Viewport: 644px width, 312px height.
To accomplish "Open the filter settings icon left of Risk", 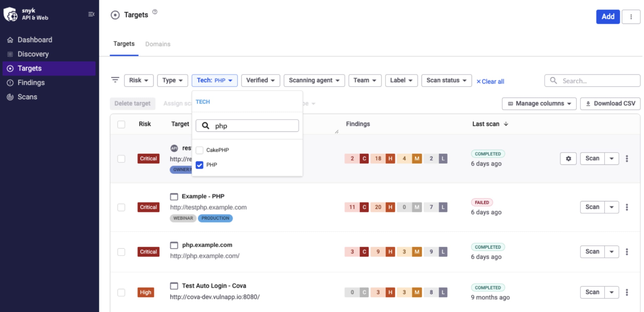I will tap(115, 80).
